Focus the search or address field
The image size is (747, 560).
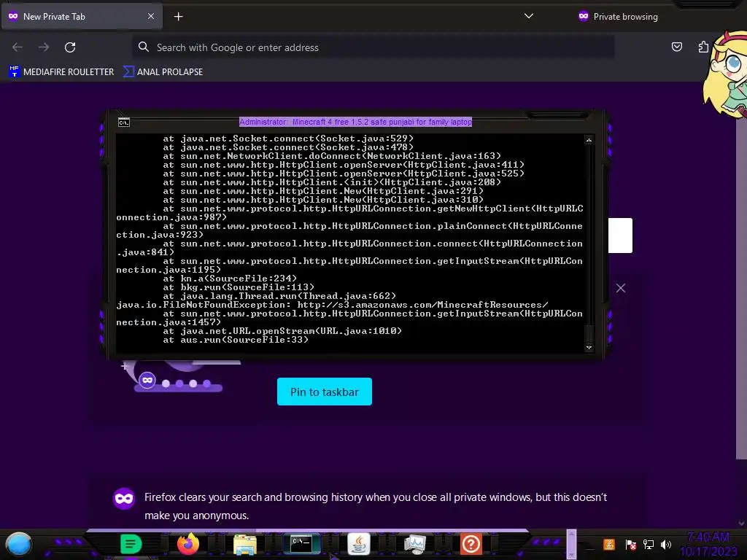tap(373, 47)
